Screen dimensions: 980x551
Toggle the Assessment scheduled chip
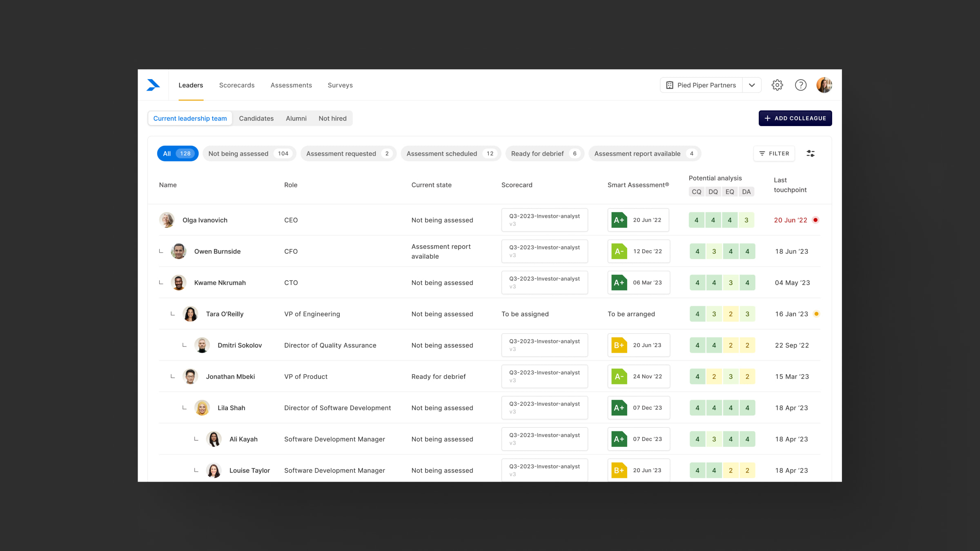451,153
